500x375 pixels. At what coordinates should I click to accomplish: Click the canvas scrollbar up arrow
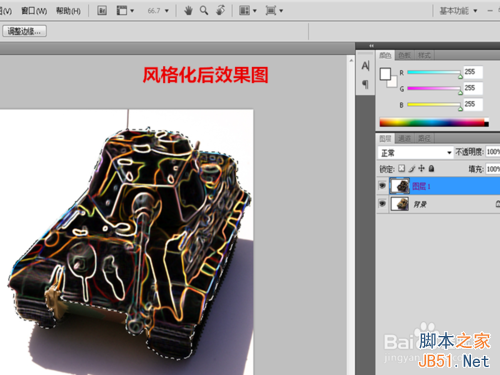click(351, 60)
